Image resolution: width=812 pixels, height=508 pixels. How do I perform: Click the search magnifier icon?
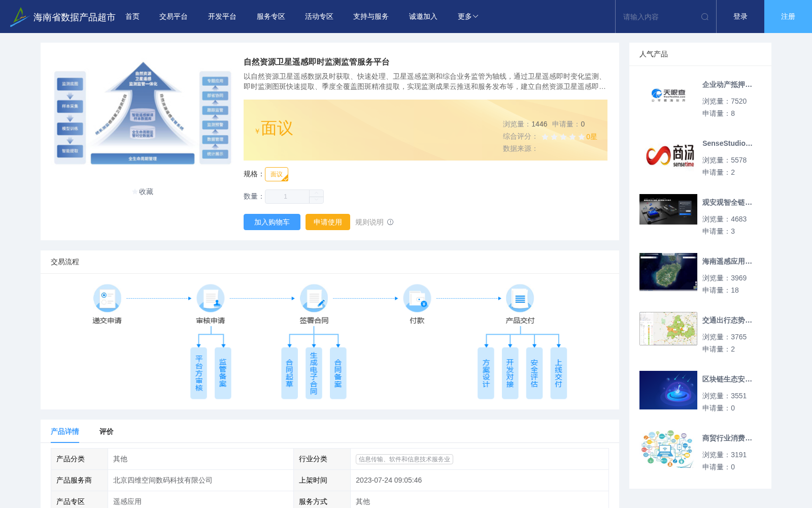(705, 17)
